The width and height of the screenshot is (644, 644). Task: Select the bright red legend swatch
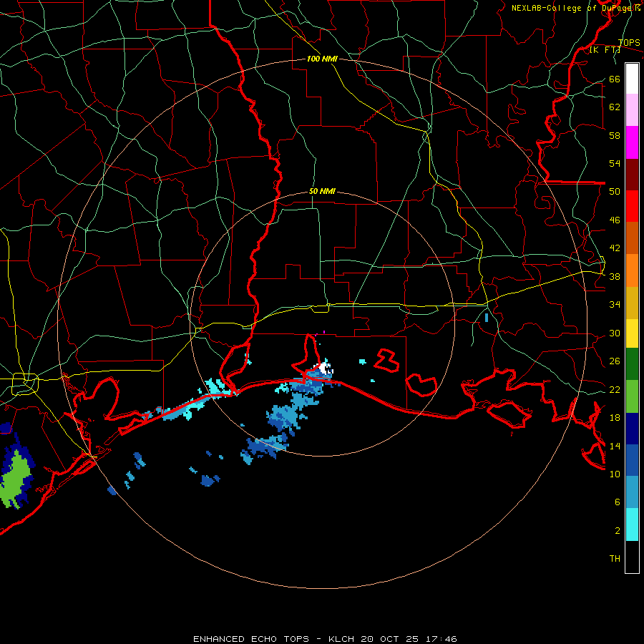[632, 206]
